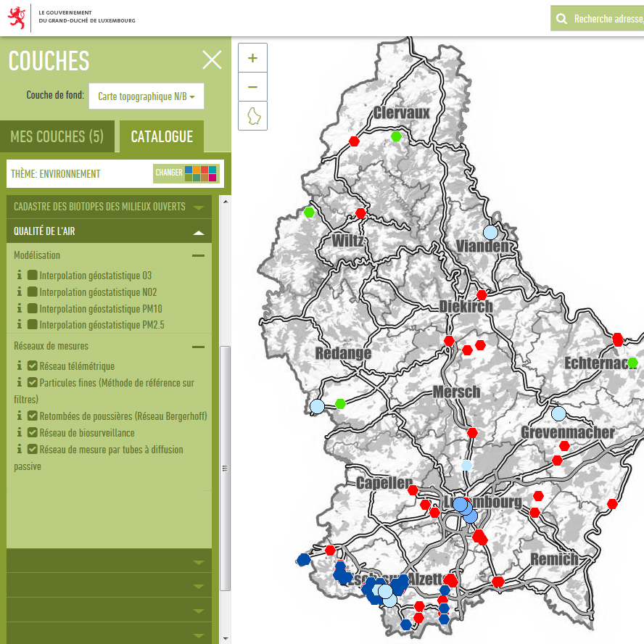Screen dimensions: 644x644
Task: Disable Retombées de poussières layer checkbox
Action: (x=33, y=416)
